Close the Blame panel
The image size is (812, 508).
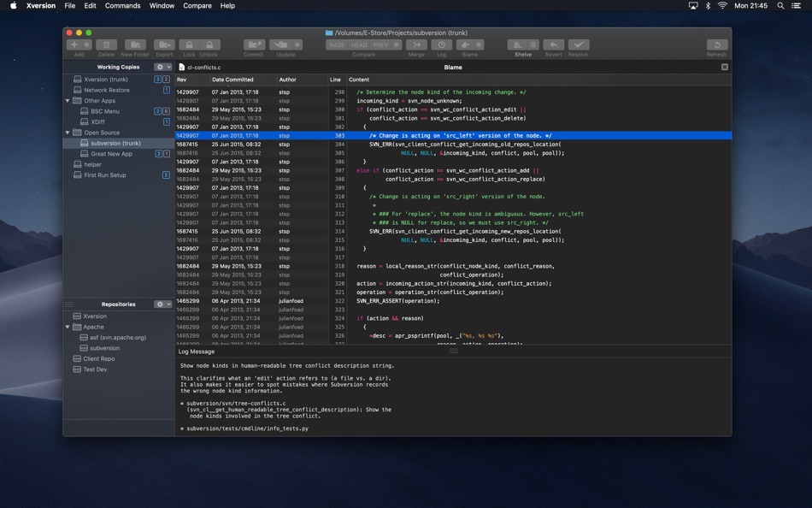[x=725, y=67]
